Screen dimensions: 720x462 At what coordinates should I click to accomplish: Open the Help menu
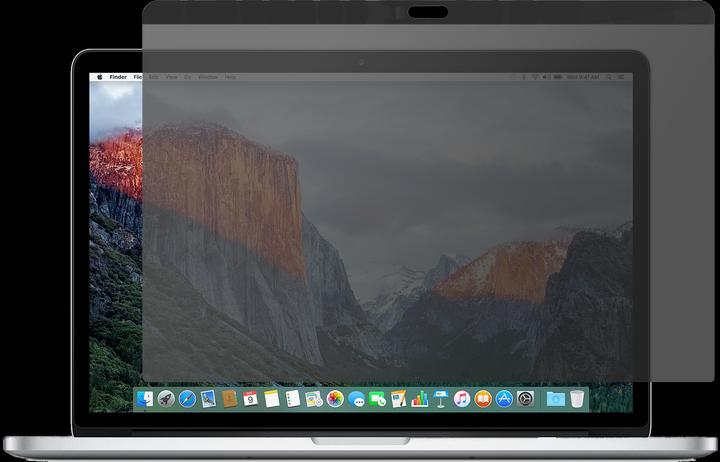(x=231, y=77)
